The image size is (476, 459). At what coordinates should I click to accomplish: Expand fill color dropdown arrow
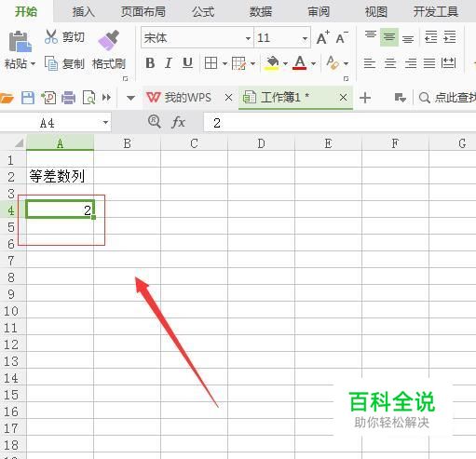pyautogui.click(x=285, y=64)
